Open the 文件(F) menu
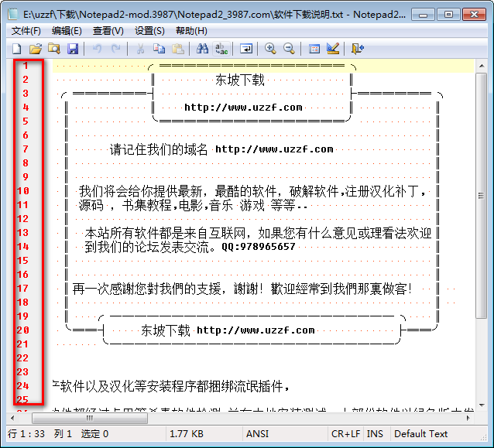494x448 pixels. (26, 30)
